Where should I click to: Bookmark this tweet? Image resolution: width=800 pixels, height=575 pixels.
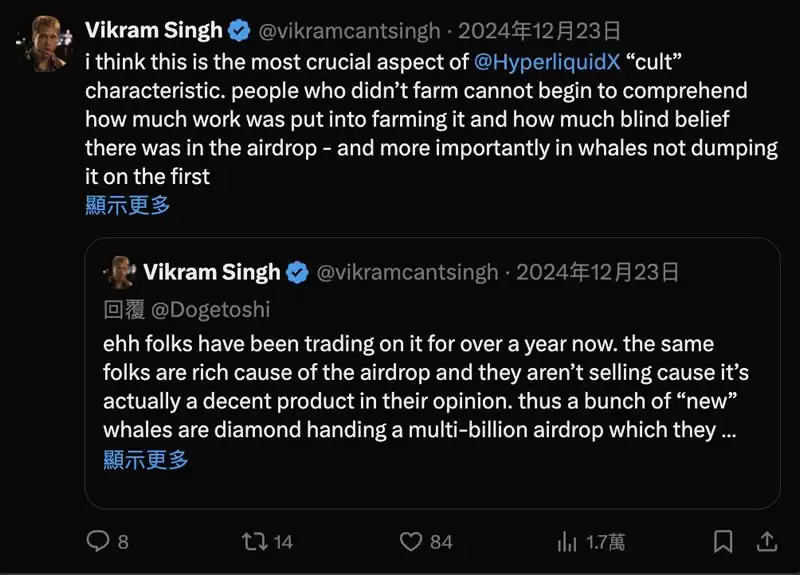723,541
